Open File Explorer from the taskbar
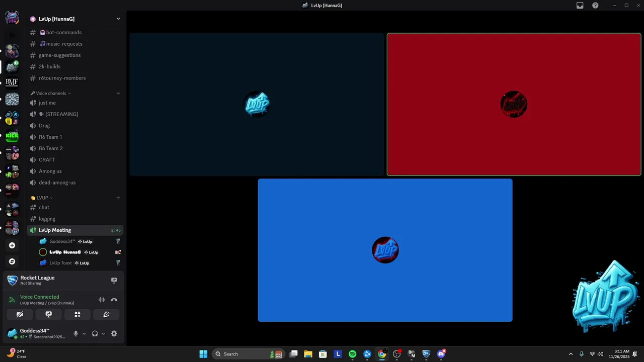The width and height of the screenshot is (644, 362). [308, 354]
